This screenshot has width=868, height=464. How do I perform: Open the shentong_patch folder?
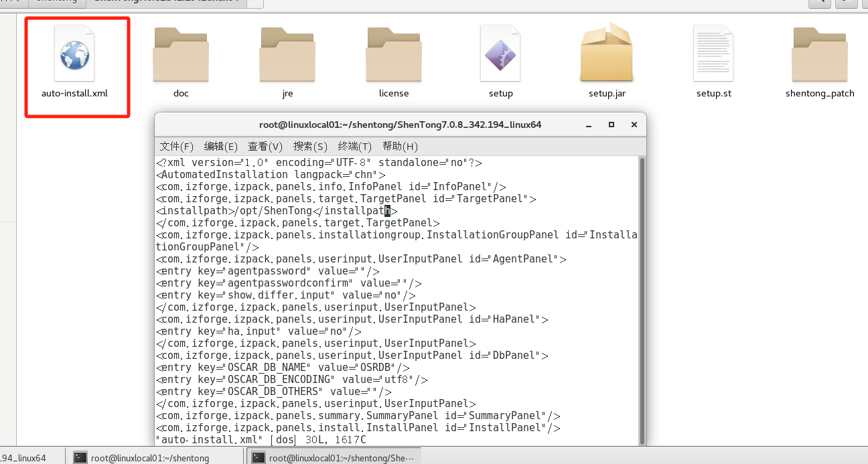pos(820,54)
